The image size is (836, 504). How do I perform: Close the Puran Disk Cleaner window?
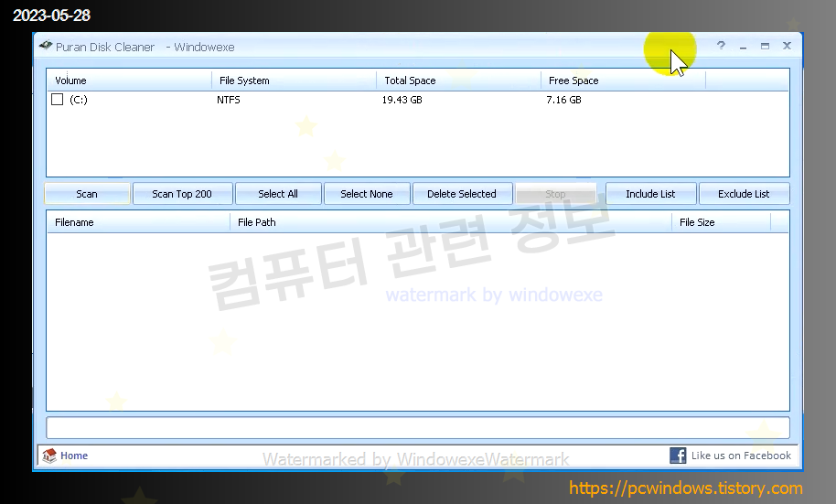[787, 46]
